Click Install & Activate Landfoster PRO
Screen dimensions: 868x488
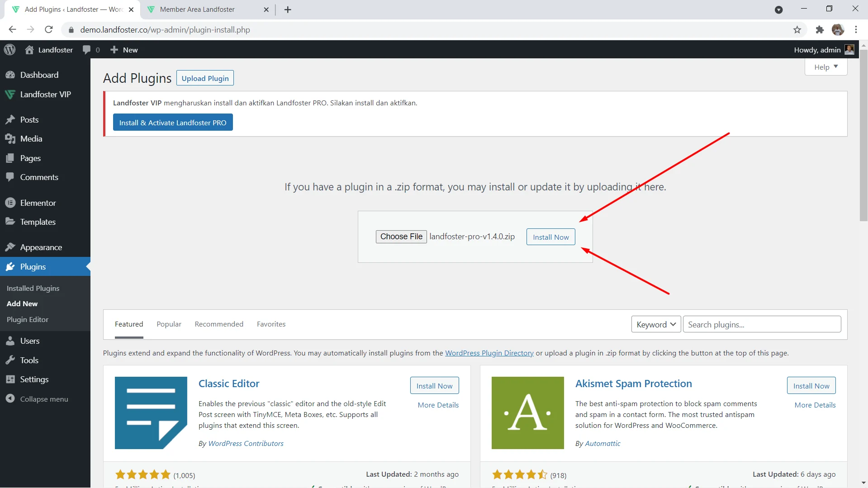click(173, 123)
